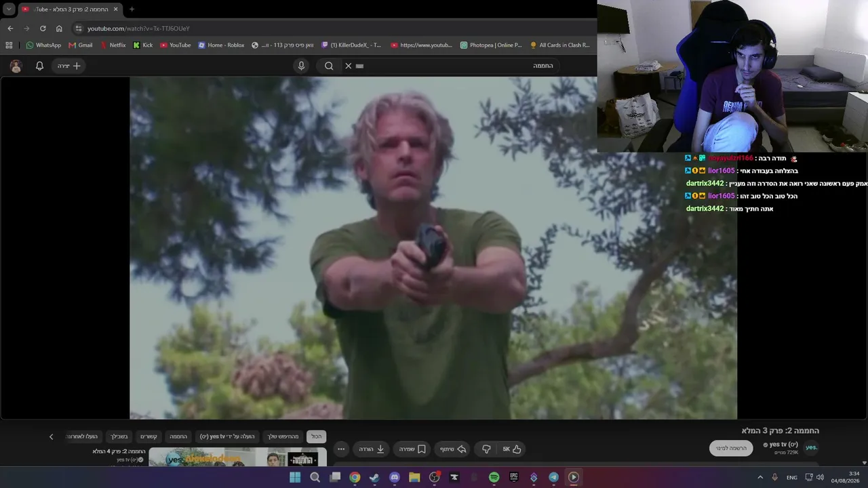
Task: Open the browser home page icon
Action: click(59, 28)
